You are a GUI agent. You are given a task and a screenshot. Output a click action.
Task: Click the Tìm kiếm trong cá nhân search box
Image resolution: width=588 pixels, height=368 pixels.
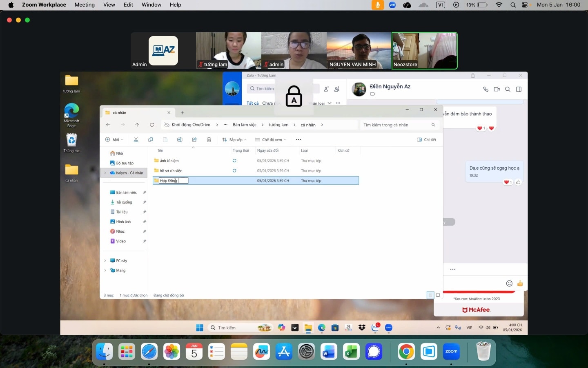395,125
